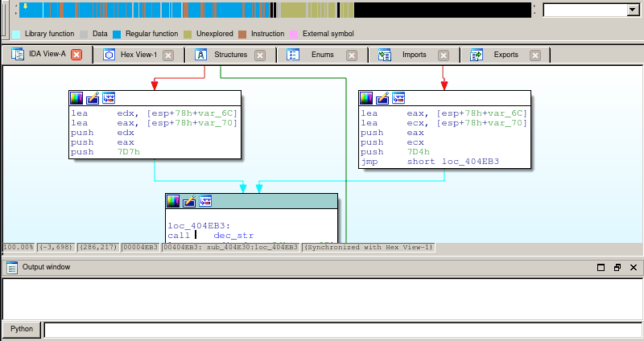Screen dimensions: 644x341
Task: Close the Structures tab
Action: pos(260,55)
